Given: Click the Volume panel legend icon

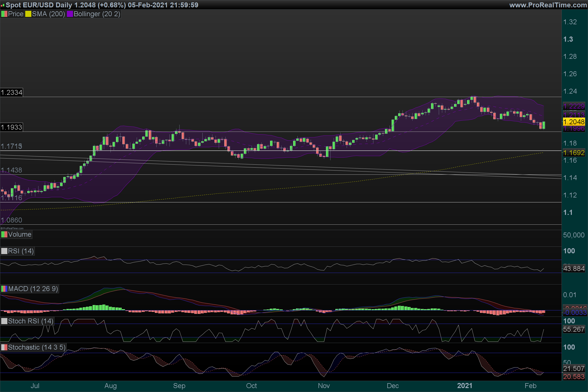Looking at the screenshot, I should pyautogui.click(x=4, y=234).
